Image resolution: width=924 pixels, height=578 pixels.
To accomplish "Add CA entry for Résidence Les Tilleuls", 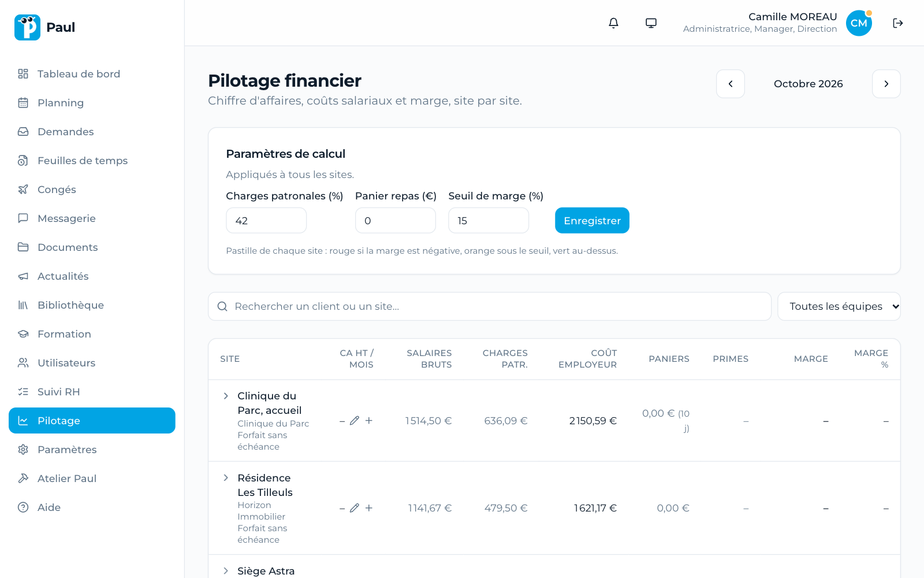I will pyautogui.click(x=369, y=508).
